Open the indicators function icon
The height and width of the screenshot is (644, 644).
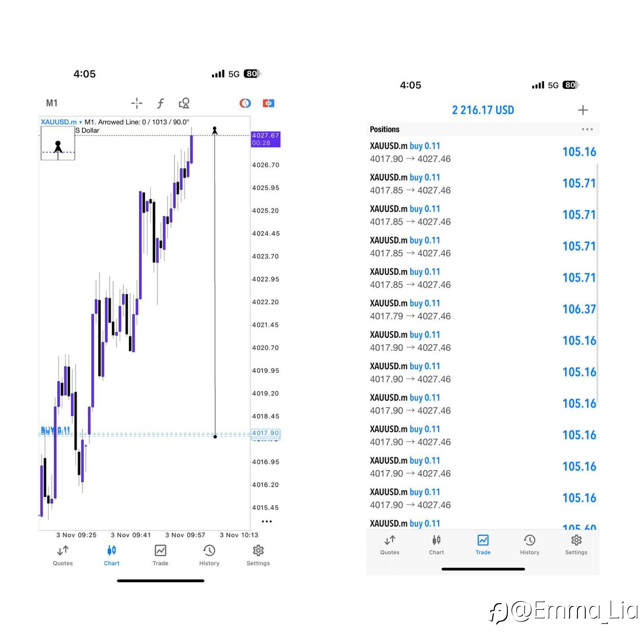click(x=160, y=103)
